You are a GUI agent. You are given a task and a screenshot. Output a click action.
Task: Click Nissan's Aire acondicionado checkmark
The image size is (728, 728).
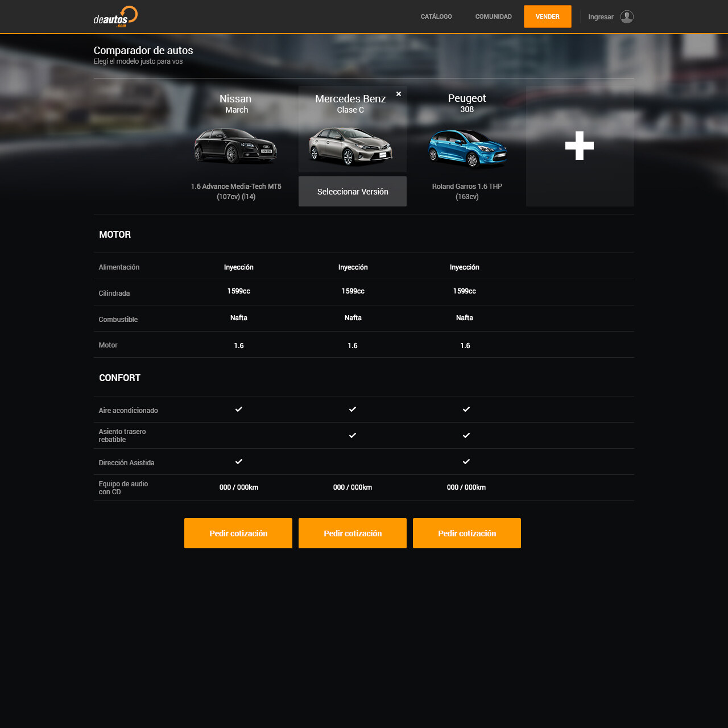pyautogui.click(x=239, y=409)
